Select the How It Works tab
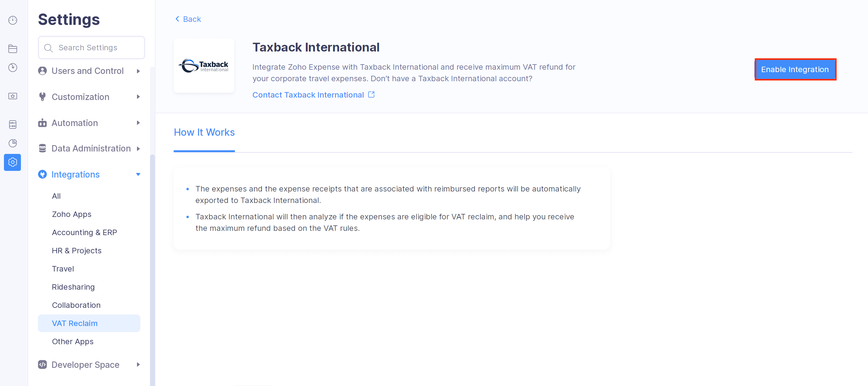The image size is (868, 386). point(204,132)
